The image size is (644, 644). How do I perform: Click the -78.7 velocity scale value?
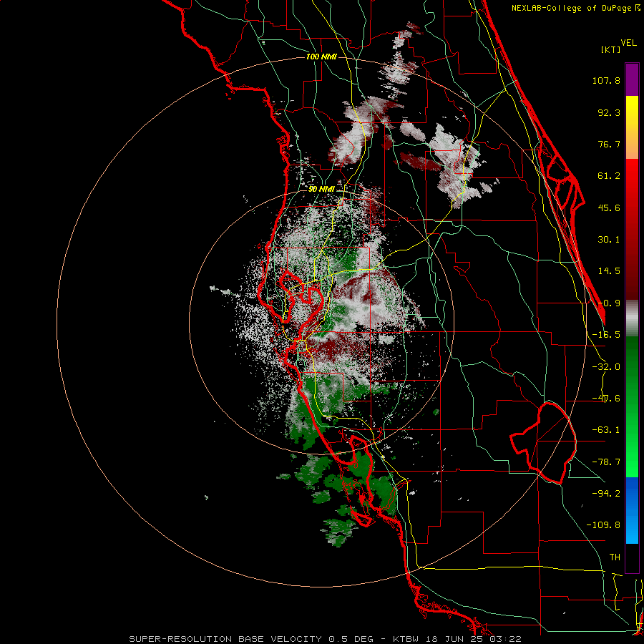[x=606, y=462]
